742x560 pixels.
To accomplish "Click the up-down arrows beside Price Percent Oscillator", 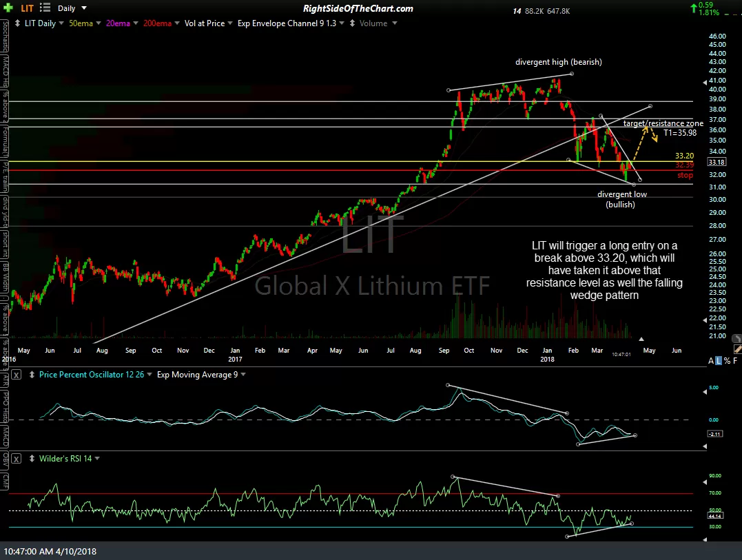I will coord(32,375).
